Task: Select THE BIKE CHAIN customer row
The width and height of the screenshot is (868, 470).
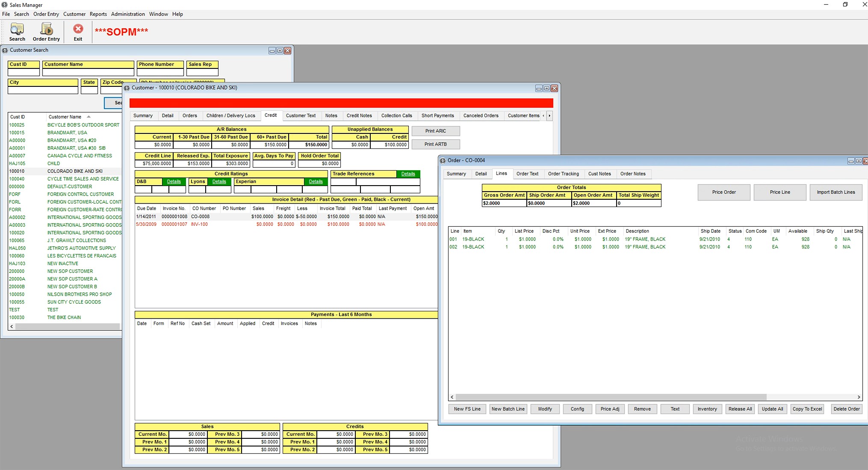Action: point(65,318)
